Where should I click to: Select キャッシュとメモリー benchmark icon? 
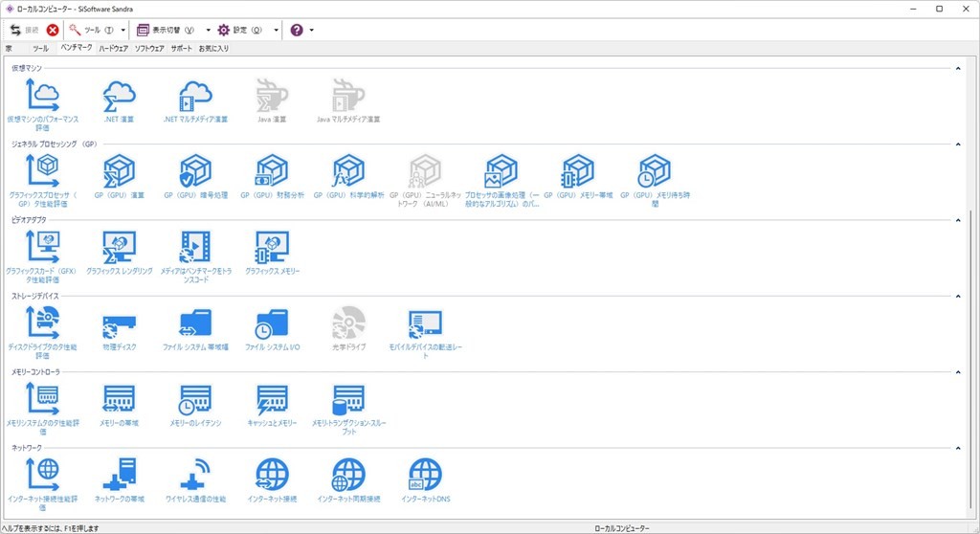pos(272,400)
